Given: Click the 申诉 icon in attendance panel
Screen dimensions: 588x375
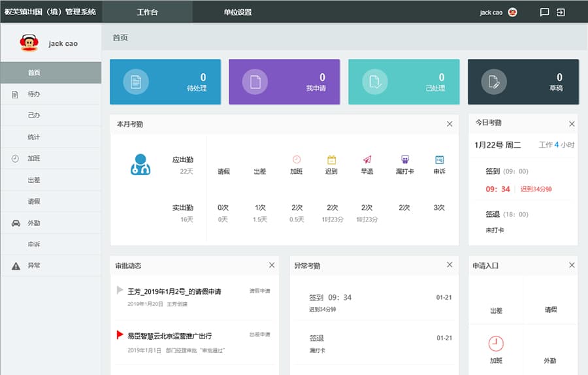Looking at the screenshot, I should (x=440, y=160).
